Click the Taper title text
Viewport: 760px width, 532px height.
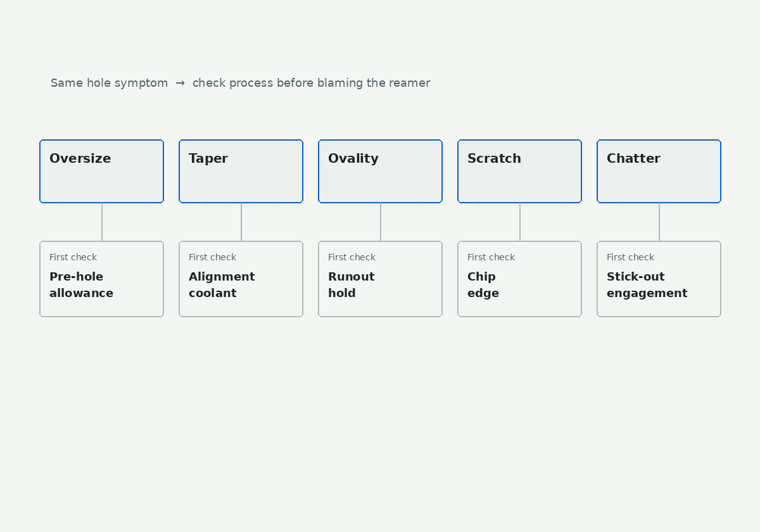point(208,159)
